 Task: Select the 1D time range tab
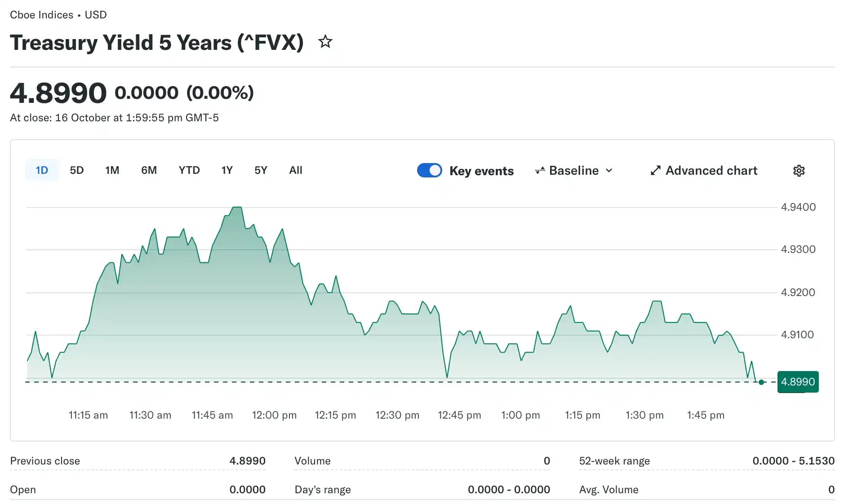tap(42, 170)
